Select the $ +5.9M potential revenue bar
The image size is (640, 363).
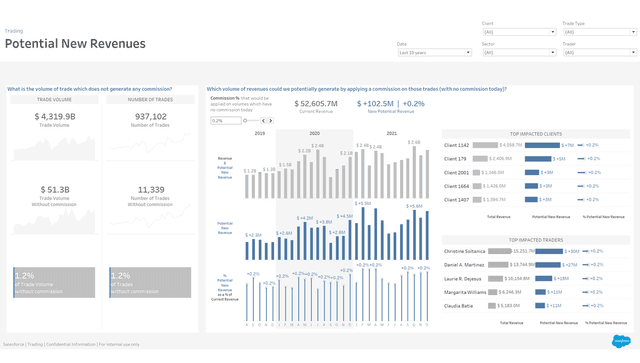click(x=363, y=234)
